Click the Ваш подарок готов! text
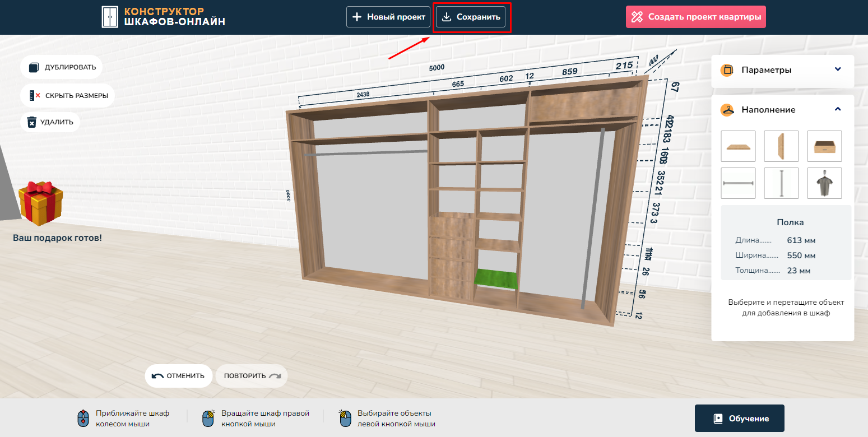 pyautogui.click(x=57, y=238)
